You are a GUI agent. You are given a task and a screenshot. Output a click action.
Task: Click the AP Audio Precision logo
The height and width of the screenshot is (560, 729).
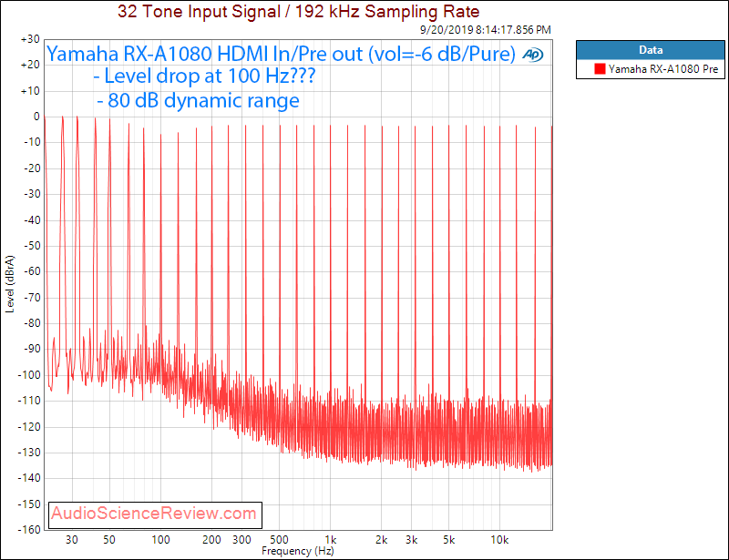click(x=532, y=55)
